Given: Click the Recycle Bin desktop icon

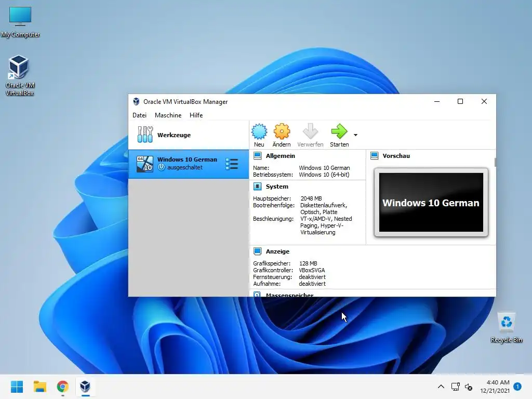Looking at the screenshot, I should (x=506, y=327).
